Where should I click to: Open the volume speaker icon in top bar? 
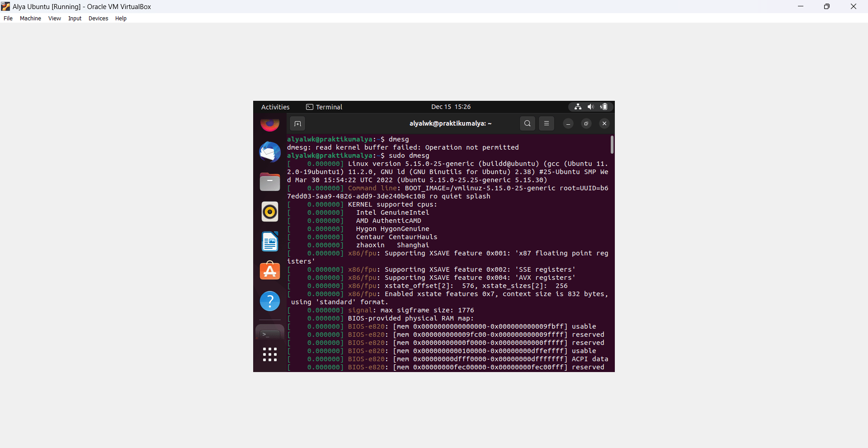coord(590,107)
